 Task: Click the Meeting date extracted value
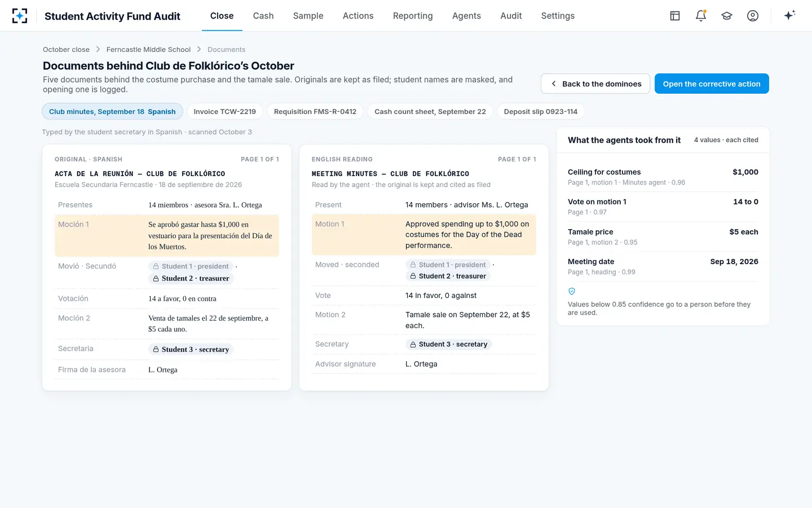click(x=734, y=261)
